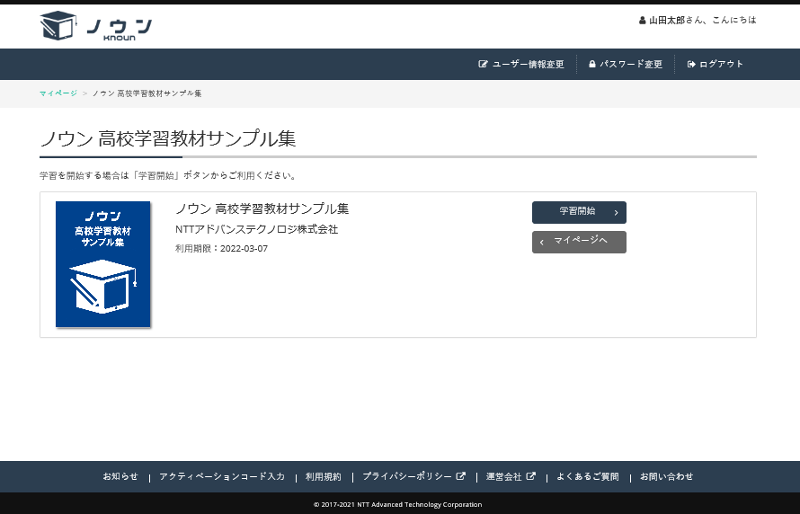Open the 利用規約 footer link
This screenshot has width=800, height=514.
(323, 476)
